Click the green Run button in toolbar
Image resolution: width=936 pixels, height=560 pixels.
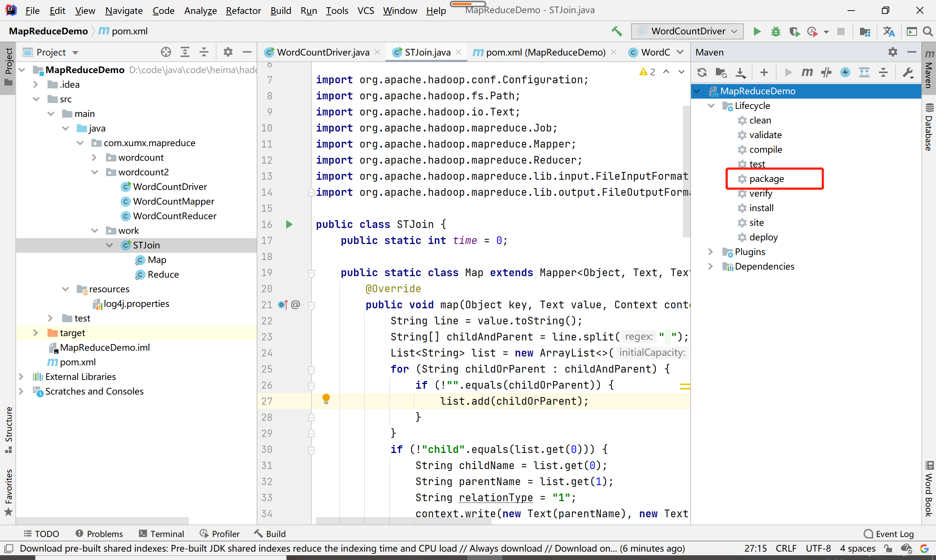pyautogui.click(x=756, y=31)
